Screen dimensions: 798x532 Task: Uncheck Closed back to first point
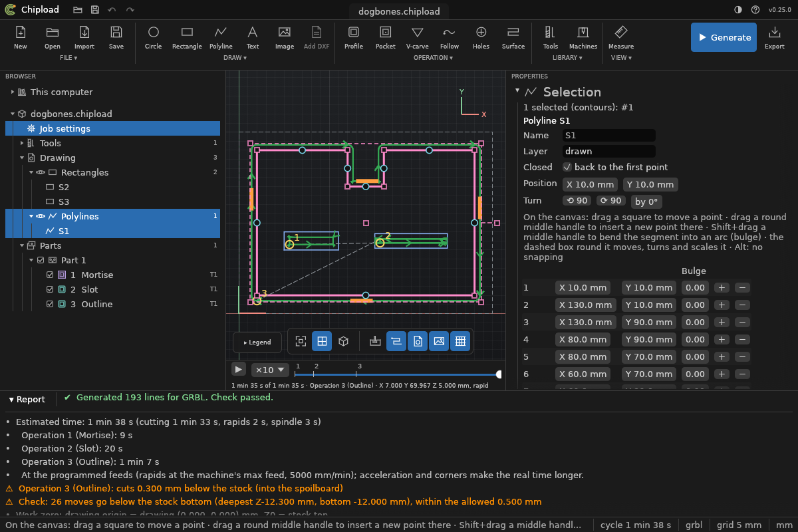pos(567,167)
